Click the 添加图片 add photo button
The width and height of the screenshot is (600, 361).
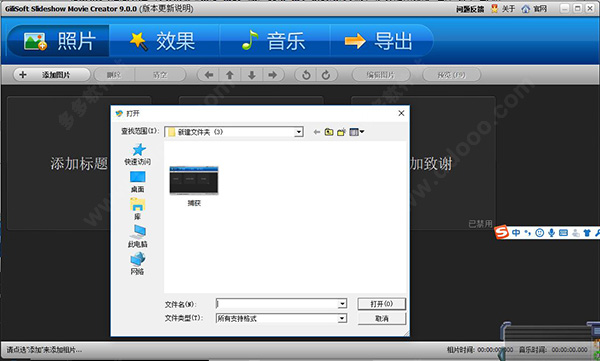52,75
